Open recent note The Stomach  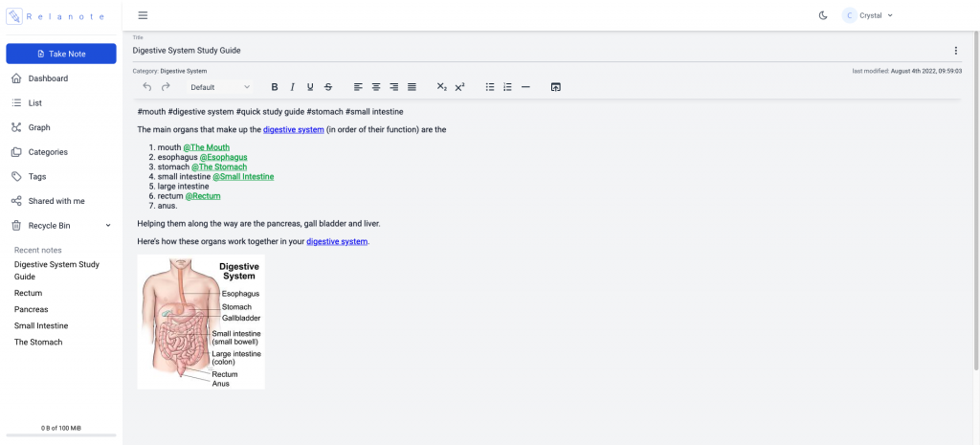(38, 343)
